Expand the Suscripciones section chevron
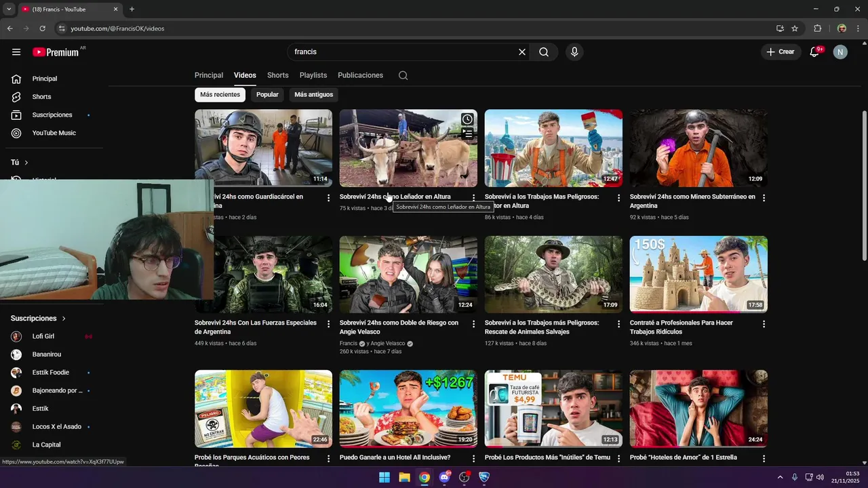 click(x=64, y=319)
